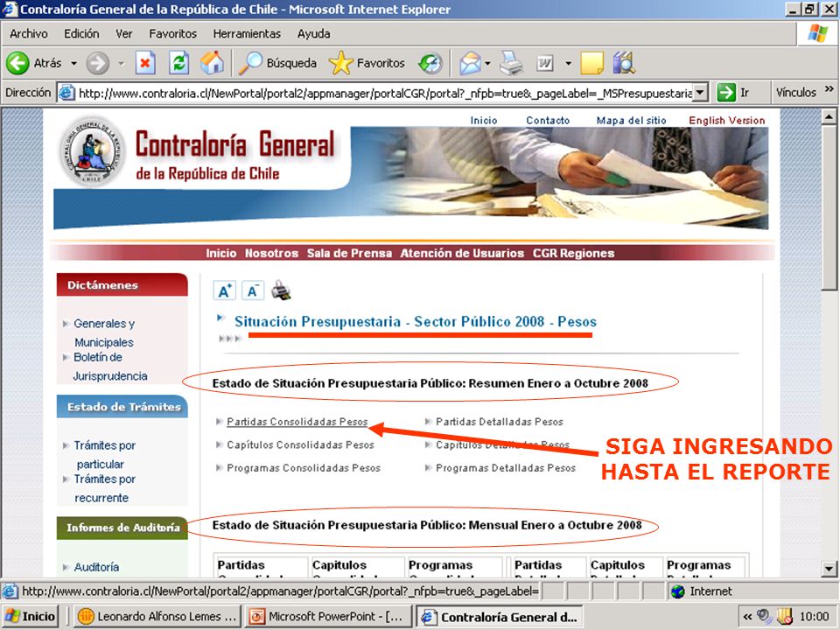Switch to Microsoft PowerPoint taskbar button

click(x=328, y=617)
